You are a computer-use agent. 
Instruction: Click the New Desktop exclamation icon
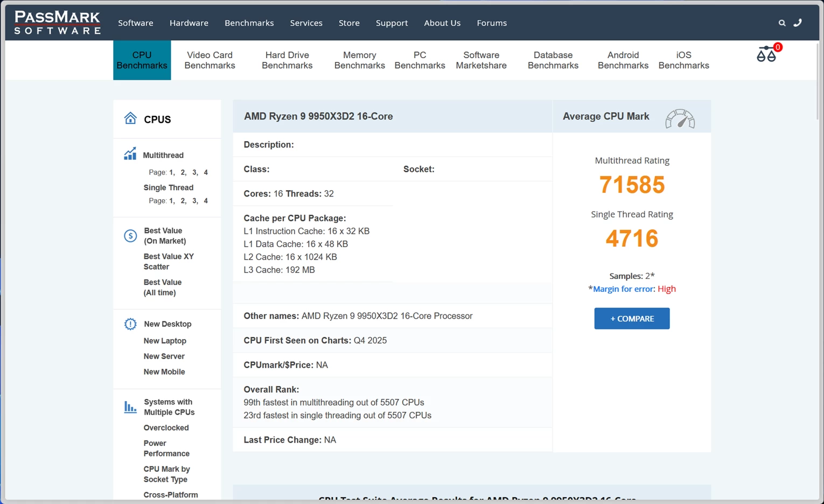click(130, 324)
